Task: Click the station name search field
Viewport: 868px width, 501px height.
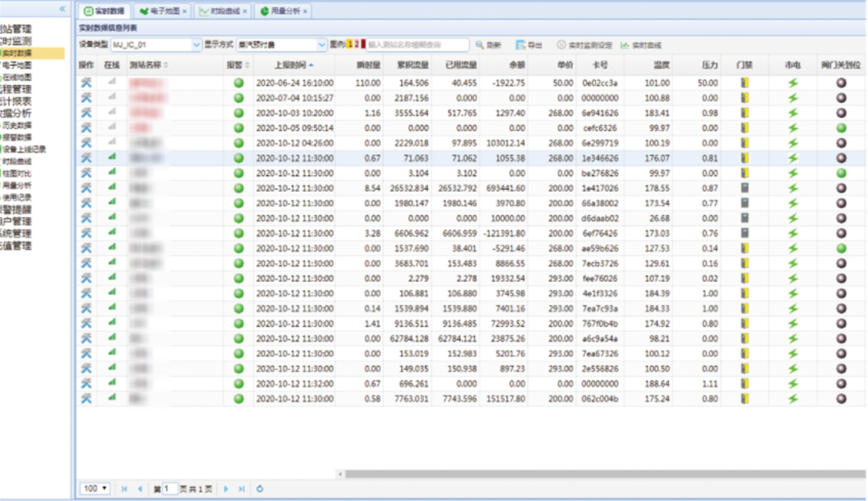Action: click(417, 45)
